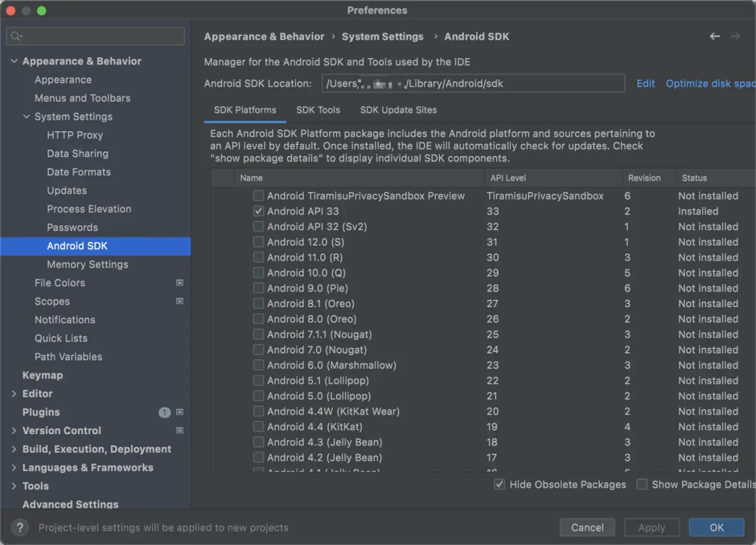This screenshot has width=756, height=545.
Task: Click the Apply button
Action: pos(651,528)
